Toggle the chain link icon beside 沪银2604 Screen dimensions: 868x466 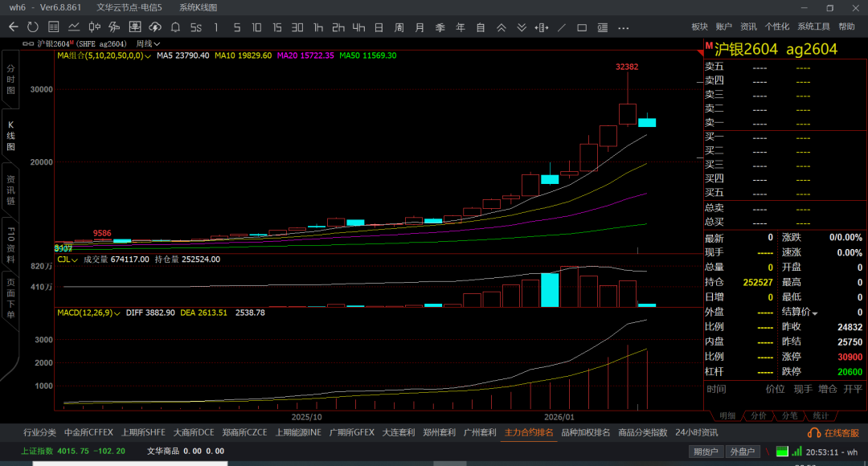[x=28, y=43]
